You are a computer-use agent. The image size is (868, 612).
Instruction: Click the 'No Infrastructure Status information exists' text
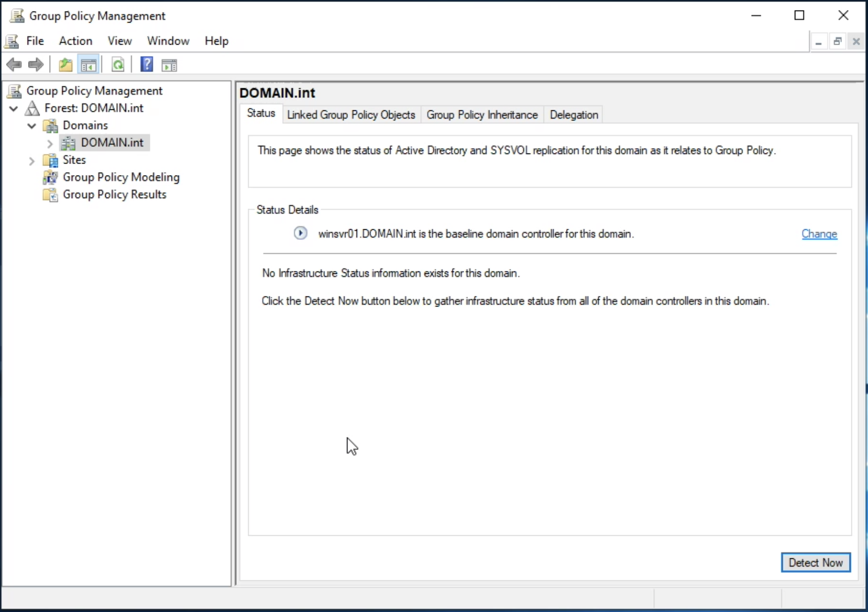click(391, 273)
